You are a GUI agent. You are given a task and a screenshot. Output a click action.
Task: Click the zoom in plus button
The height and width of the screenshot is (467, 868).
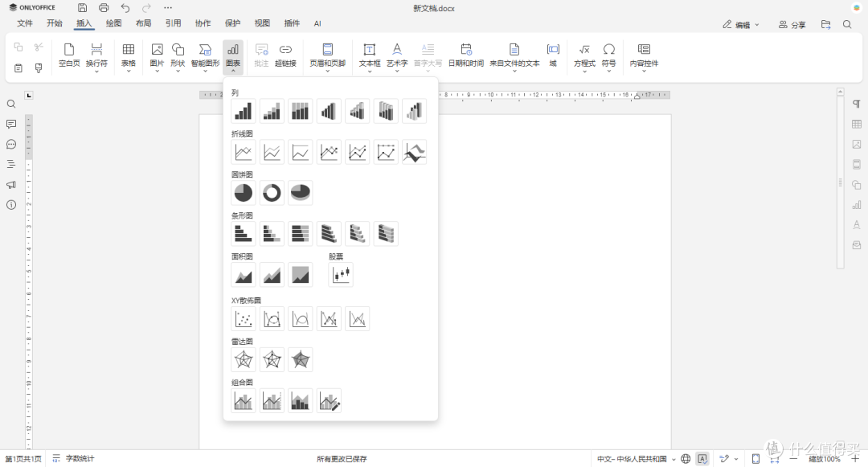pyautogui.click(x=855, y=459)
